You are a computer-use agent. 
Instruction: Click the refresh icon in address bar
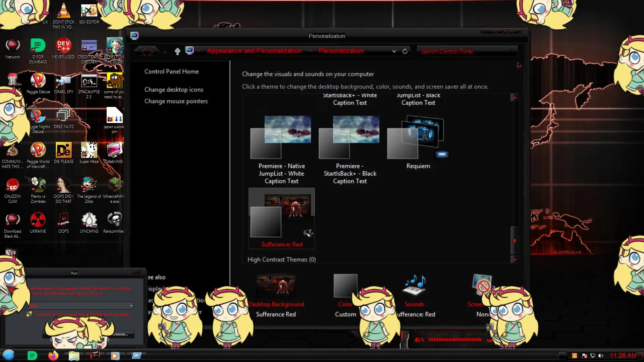[405, 51]
